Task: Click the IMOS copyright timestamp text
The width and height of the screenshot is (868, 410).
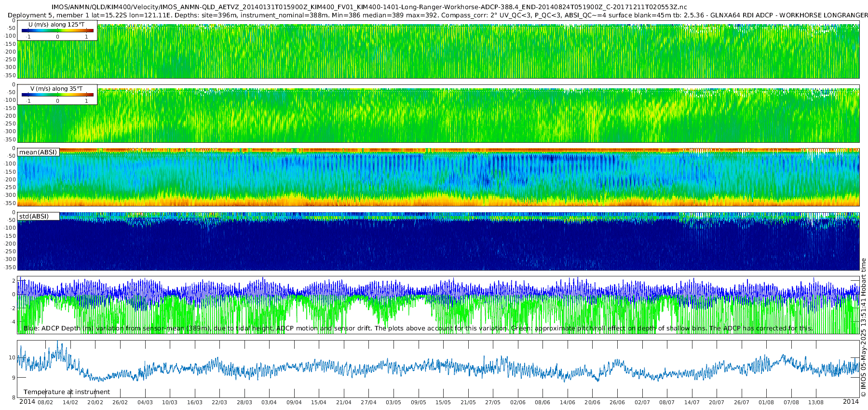Action: click(863, 328)
